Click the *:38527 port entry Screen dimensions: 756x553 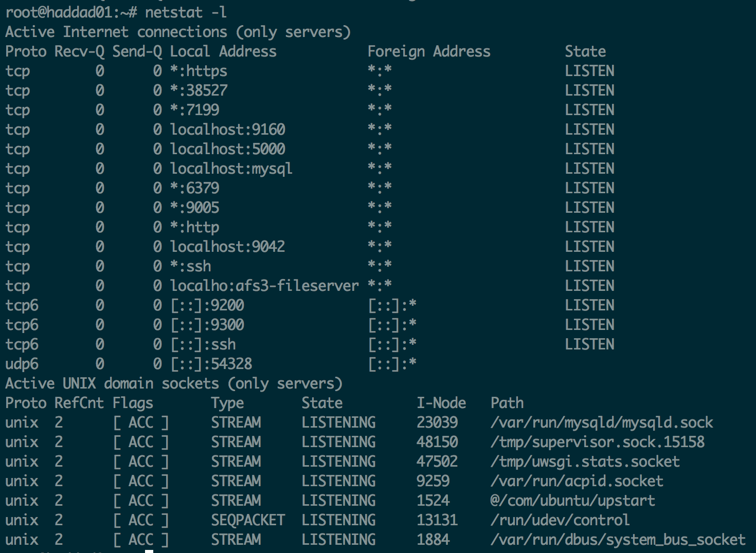coord(199,90)
